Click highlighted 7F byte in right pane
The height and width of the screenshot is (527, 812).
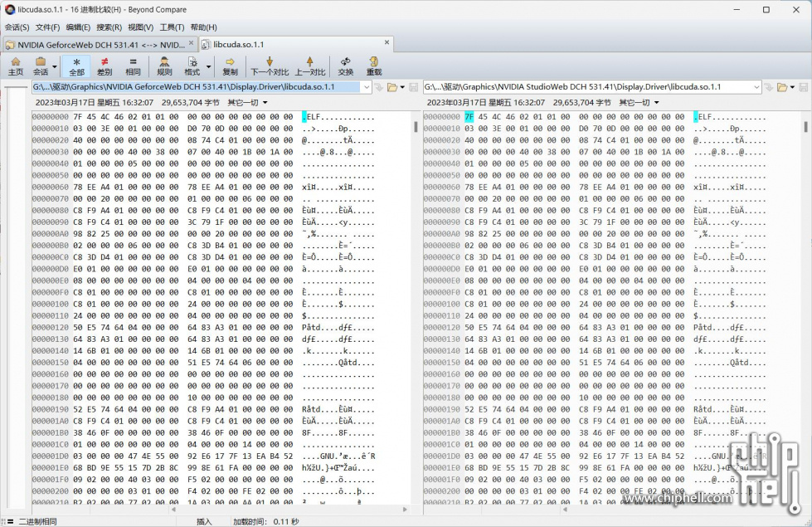(469, 117)
